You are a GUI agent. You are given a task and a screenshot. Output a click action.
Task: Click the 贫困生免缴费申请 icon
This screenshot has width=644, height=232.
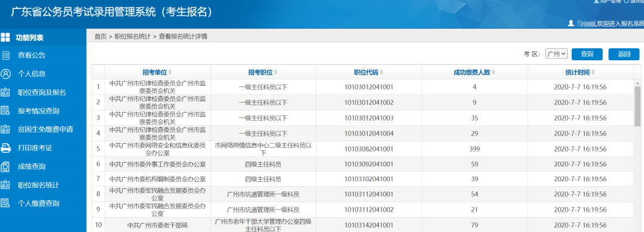(6, 129)
